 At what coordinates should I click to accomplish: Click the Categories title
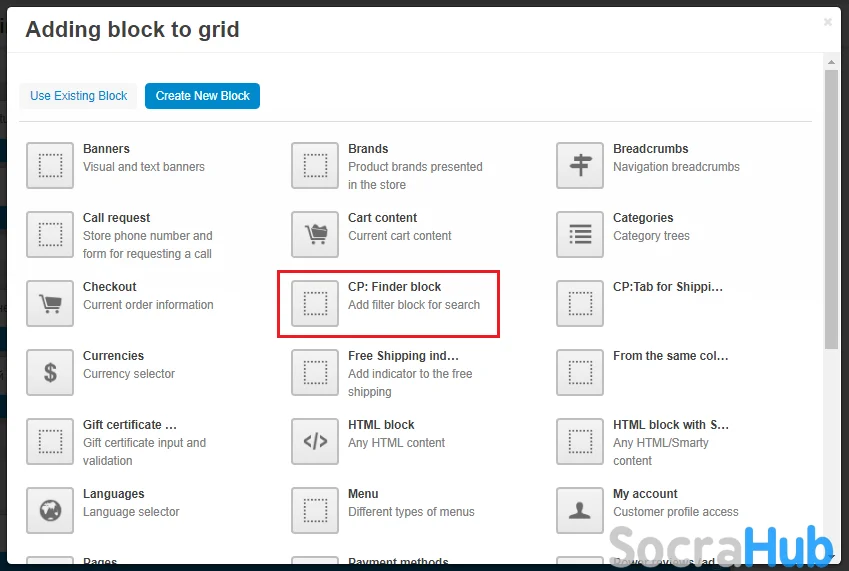[643, 218]
